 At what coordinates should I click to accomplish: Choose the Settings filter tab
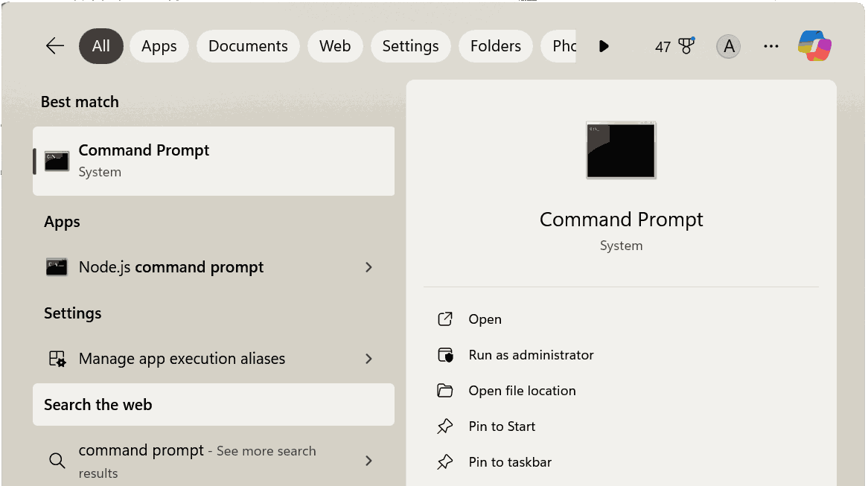pyautogui.click(x=410, y=46)
